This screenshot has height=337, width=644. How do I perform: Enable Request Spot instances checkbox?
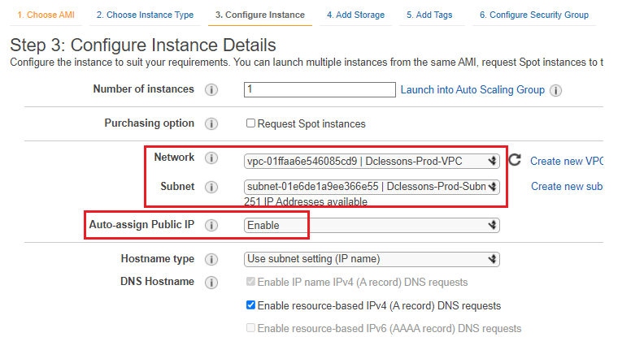click(x=250, y=123)
